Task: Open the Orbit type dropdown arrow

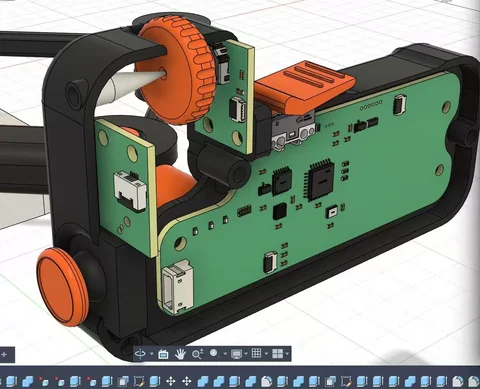Action: [152, 354]
